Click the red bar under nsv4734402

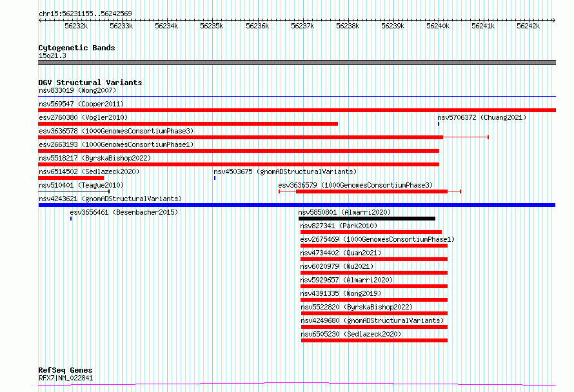coord(374,259)
